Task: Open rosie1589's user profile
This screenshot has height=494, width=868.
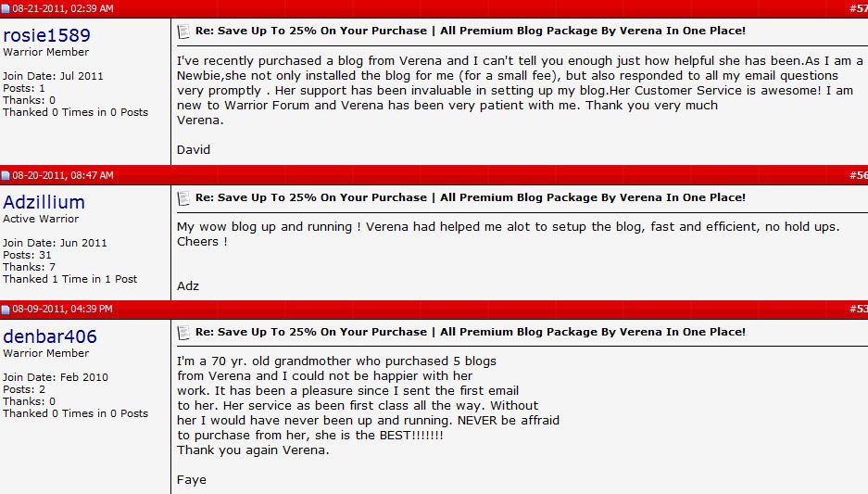Action: click(x=46, y=35)
